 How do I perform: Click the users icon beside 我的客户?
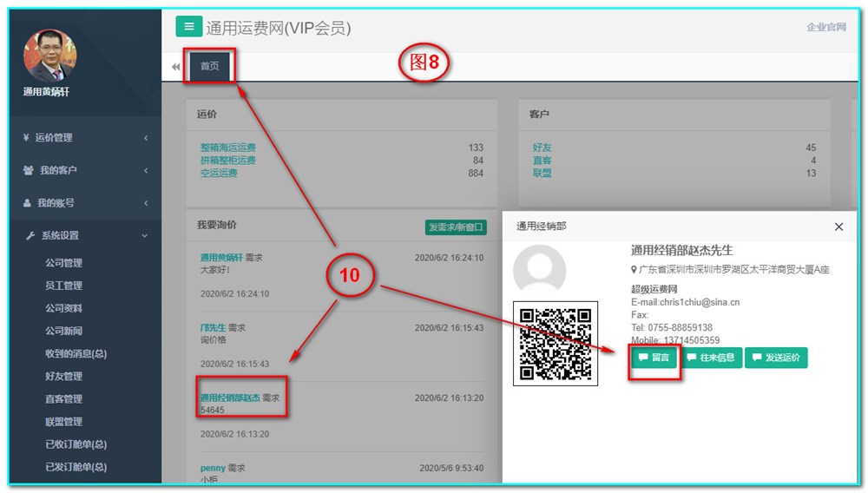click(x=29, y=170)
